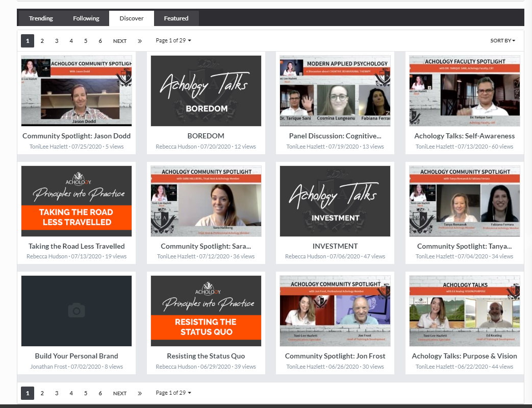Image resolution: width=532 pixels, height=408 pixels.
Task: Click title 'Community Spotlight: Jon Frost'
Action: (x=335, y=356)
